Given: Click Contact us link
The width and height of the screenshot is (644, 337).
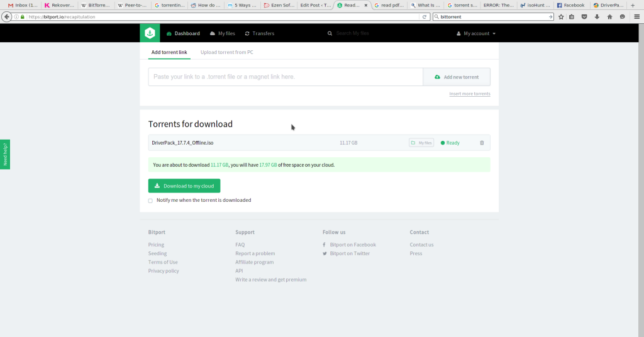Looking at the screenshot, I should pos(421,245).
